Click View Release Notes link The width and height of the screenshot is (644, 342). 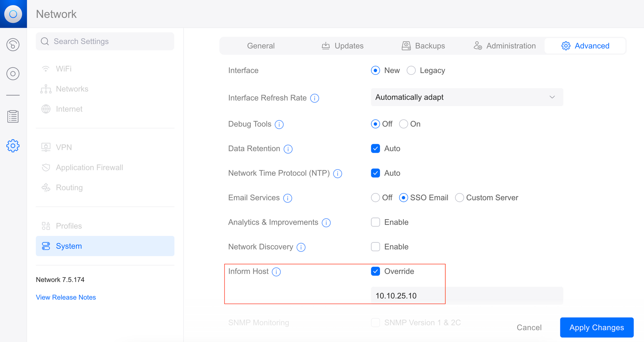pyautogui.click(x=66, y=297)
